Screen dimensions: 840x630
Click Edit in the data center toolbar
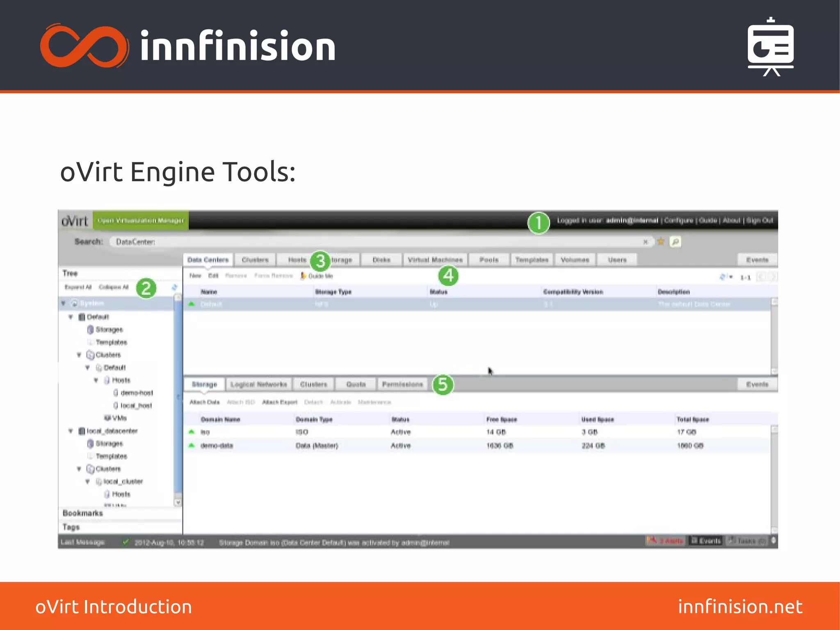pyautogui.click(x=213, y=276)
